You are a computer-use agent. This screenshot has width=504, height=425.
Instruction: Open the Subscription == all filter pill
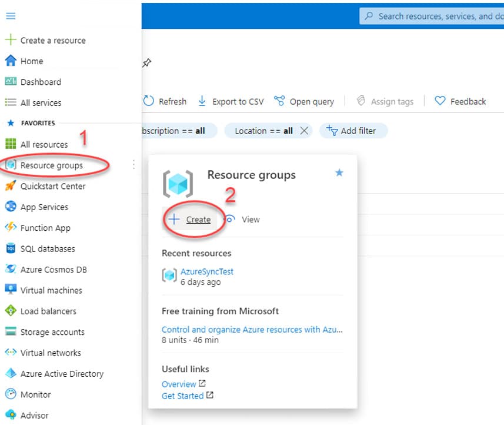tap(179, 131)
